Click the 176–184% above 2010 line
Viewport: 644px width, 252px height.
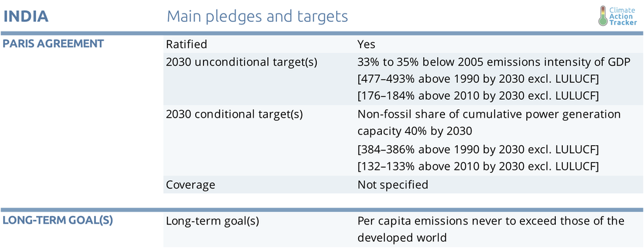coord(478,96)
